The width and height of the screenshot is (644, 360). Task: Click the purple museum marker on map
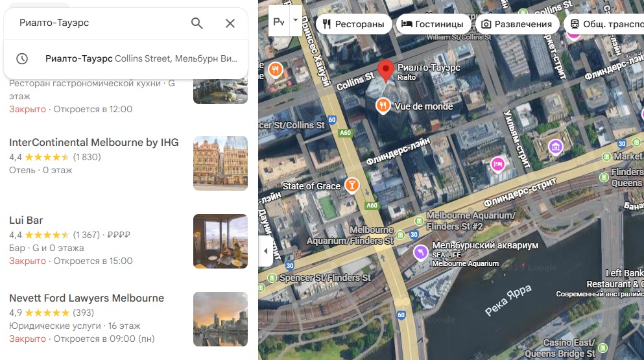[x=556, y=147]
